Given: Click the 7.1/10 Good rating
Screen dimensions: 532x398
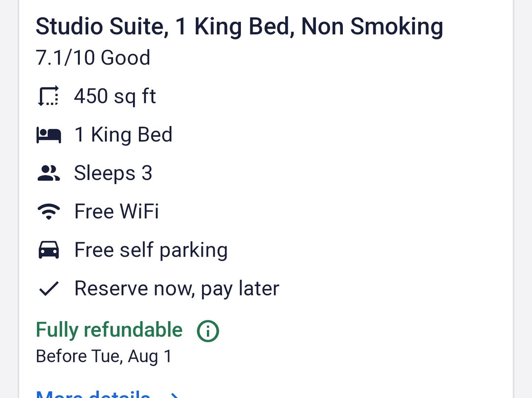Looking at the screenshot, I should (93, 58).
